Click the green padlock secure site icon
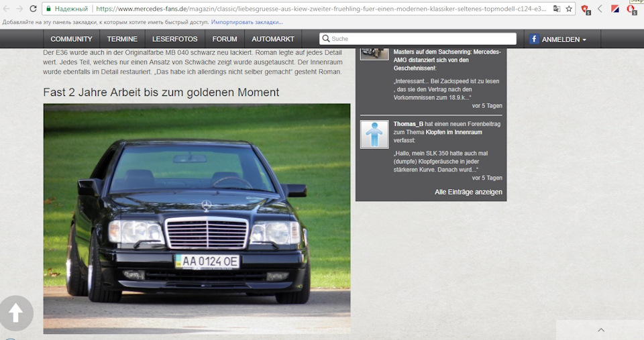Image resolution: width=644 pixels, height=340 pixels. [48, 9]
